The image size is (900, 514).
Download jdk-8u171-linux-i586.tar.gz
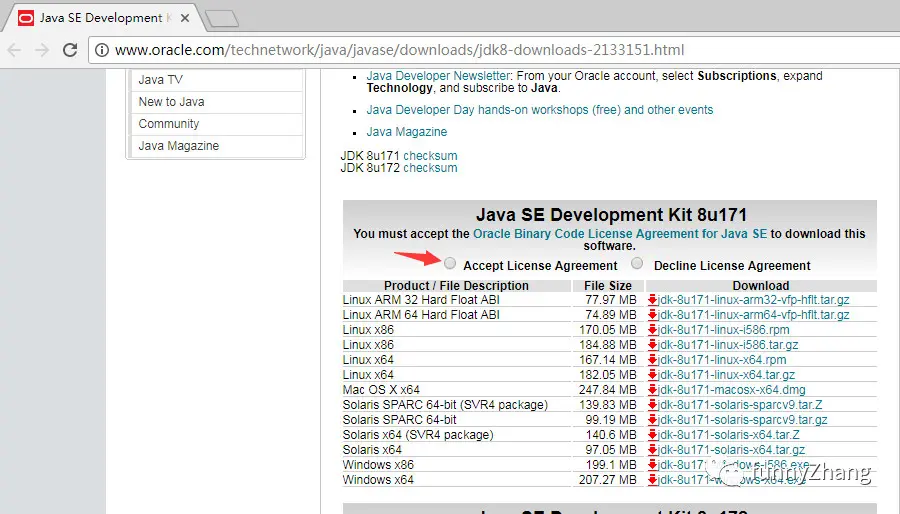coord(728,345)
